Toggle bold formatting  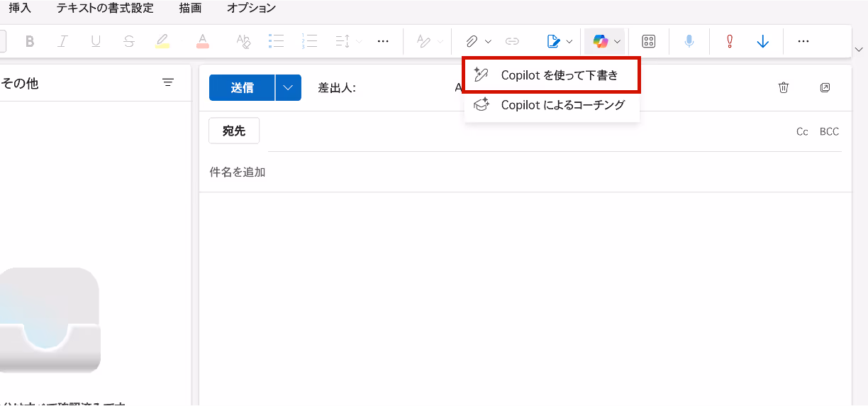[30, 42]
